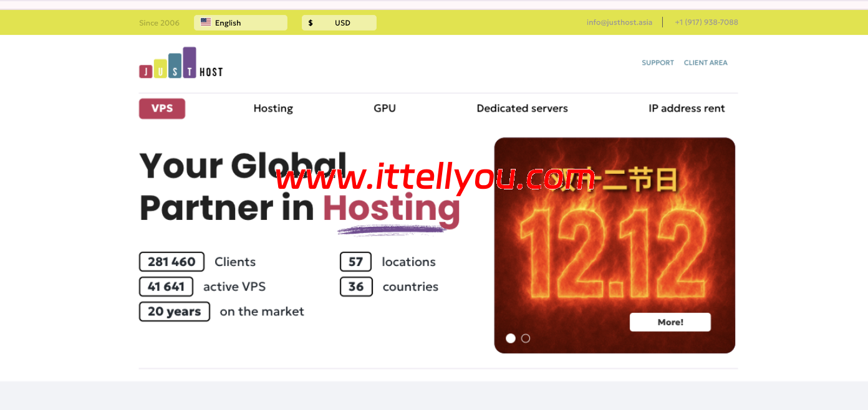Click the info@justhost.asia email link
Image resolution: width=868 pixels, height=410 pixels.
[619, 22]
